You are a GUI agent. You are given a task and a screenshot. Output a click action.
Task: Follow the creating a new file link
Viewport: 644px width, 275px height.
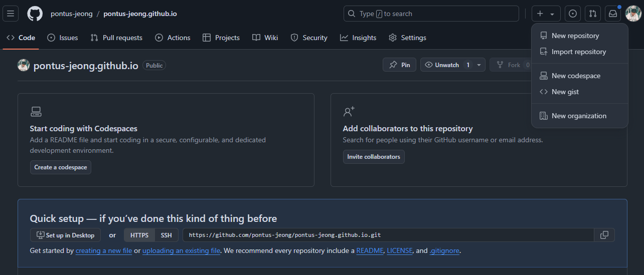pos(104,250)
